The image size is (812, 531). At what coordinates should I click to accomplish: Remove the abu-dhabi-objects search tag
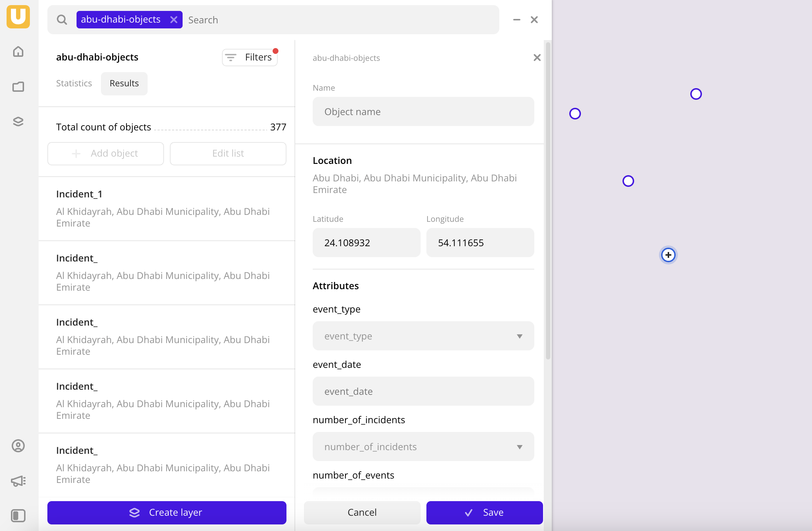tap(174, 20)
